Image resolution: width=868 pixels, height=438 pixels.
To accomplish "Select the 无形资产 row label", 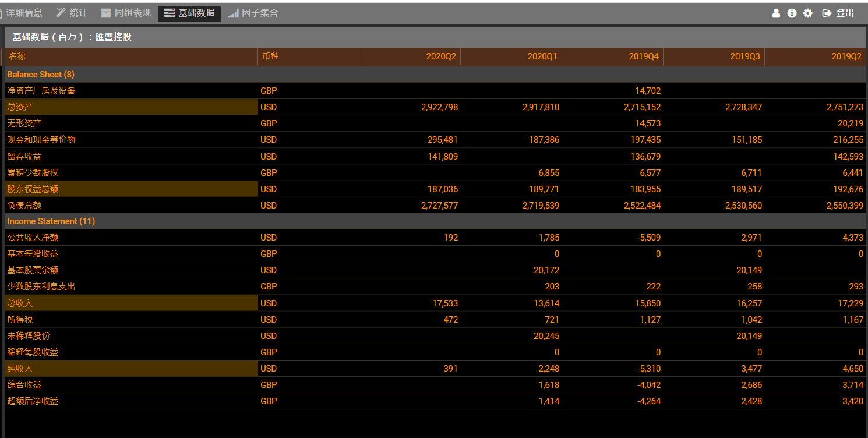I will tap(24, 123).
